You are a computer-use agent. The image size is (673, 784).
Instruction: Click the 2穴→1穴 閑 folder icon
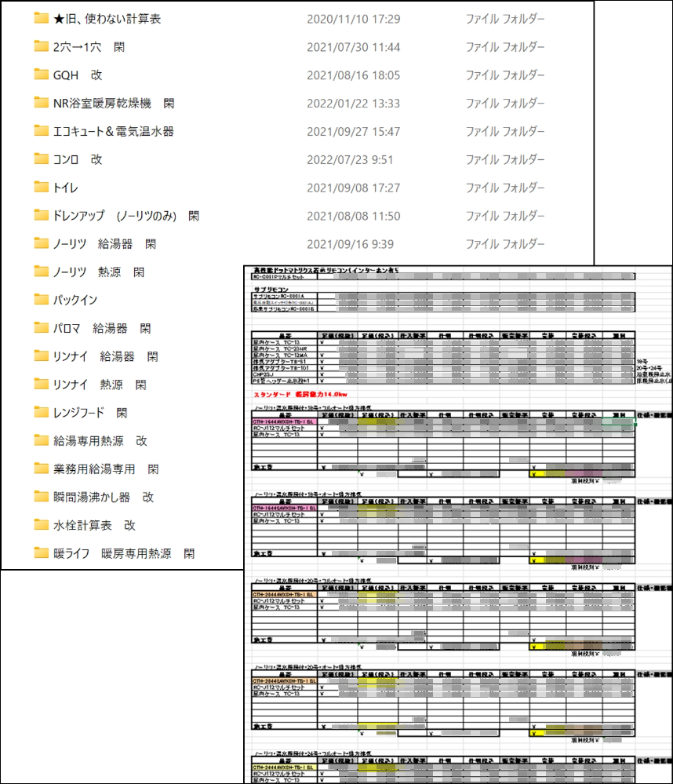point(41,46)
